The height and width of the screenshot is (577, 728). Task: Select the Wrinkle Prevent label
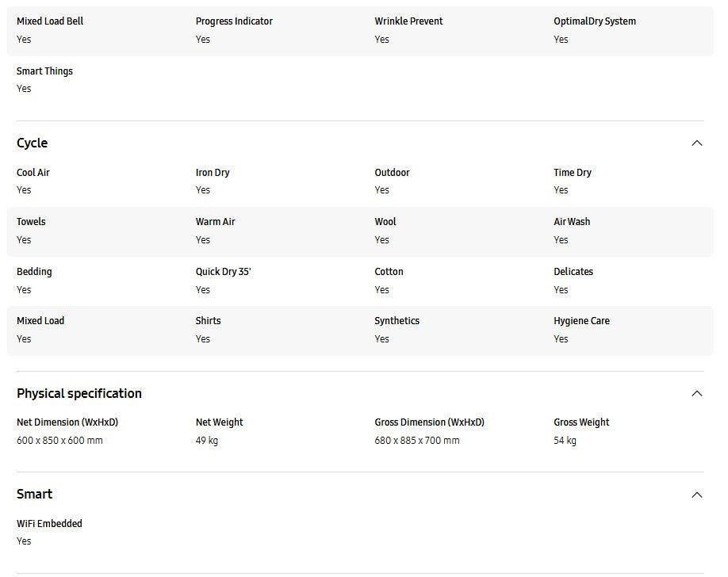coord(408,21)
